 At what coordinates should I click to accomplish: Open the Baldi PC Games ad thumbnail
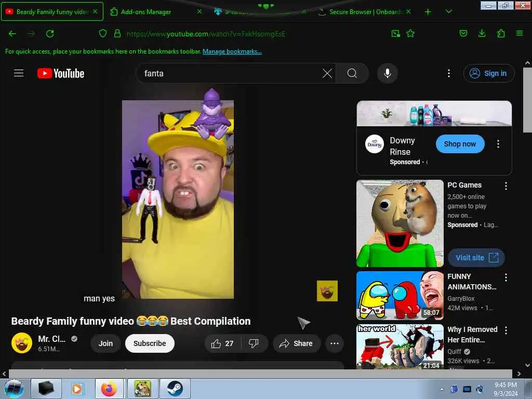[400, 223]
